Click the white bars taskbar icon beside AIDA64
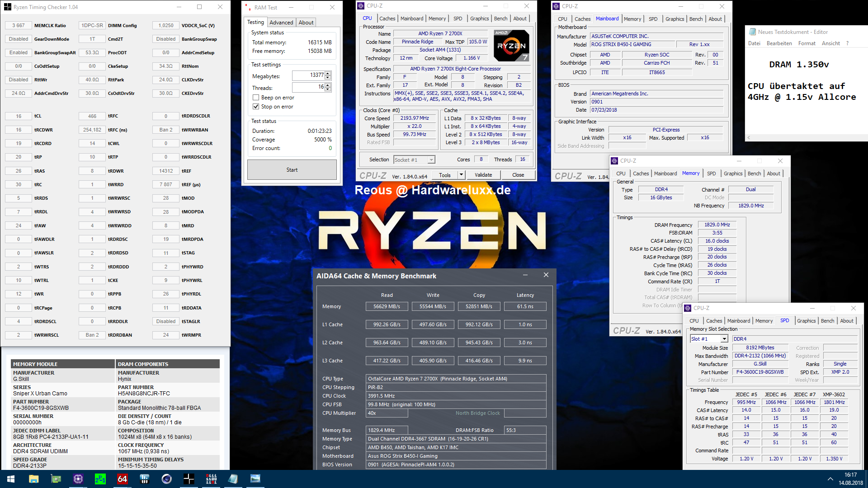Viewport: 868px width, 488px height. point(145,479)
